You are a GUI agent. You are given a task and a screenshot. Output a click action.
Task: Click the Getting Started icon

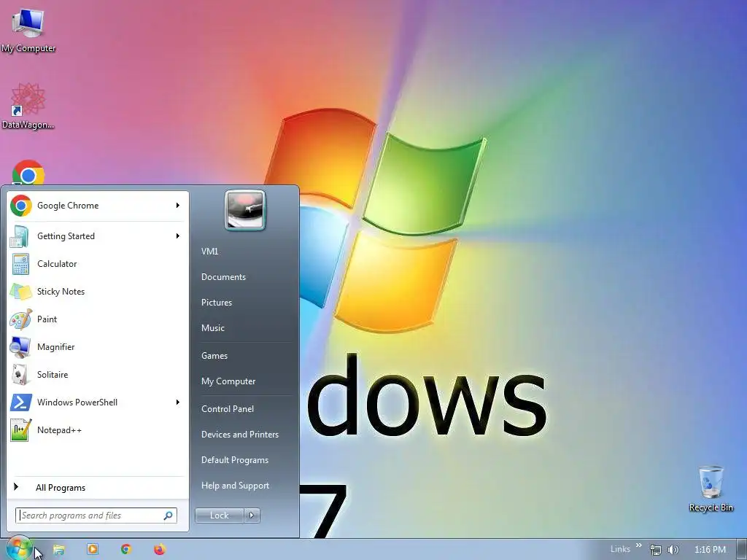(x=20, y=237)
